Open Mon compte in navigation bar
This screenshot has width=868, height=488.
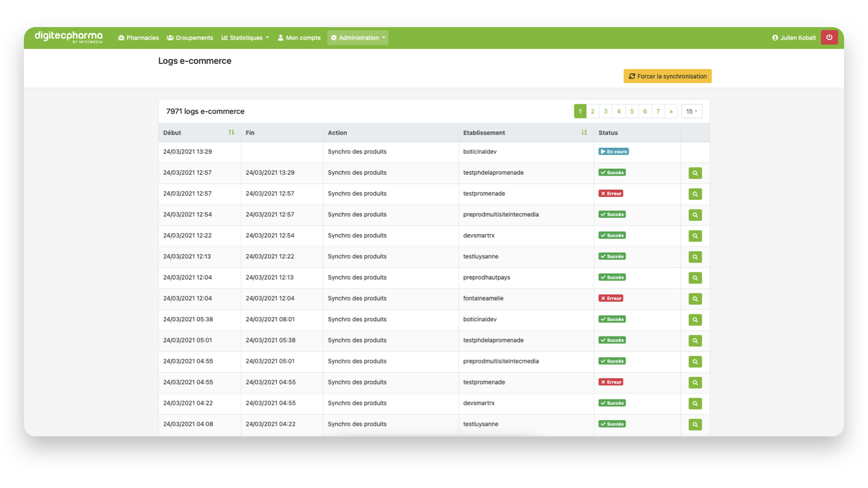299,38
